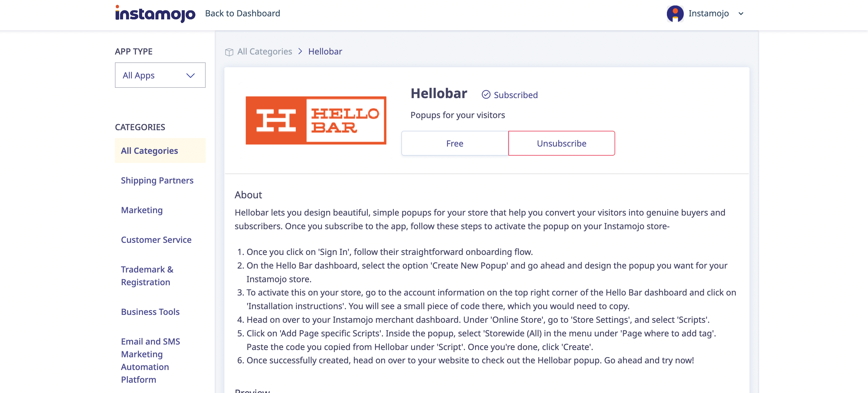Select the Business Tools category
868x393 pixels.
tap(150, 312)
